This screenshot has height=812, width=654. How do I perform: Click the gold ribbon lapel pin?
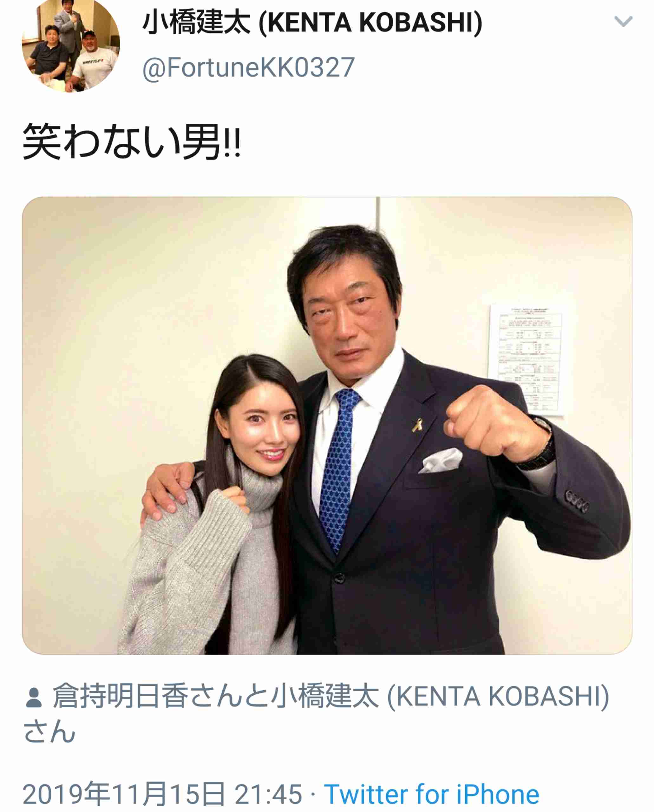(417, 426)
